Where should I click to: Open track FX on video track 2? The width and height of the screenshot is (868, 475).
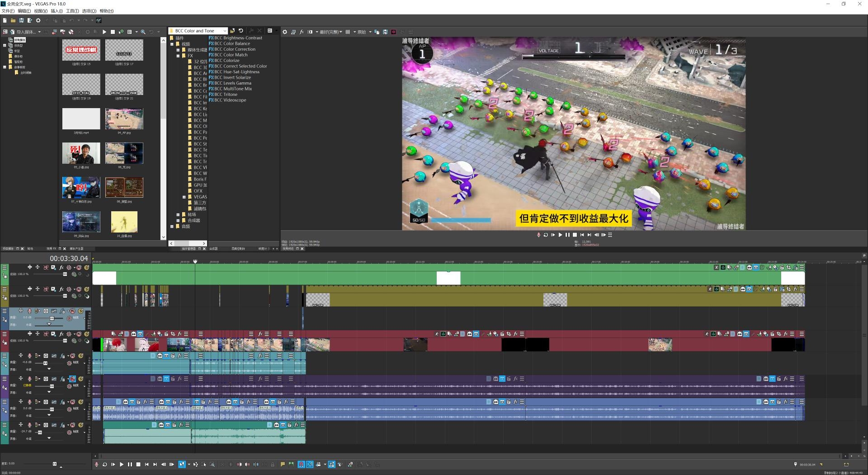(x=61, y=289)
